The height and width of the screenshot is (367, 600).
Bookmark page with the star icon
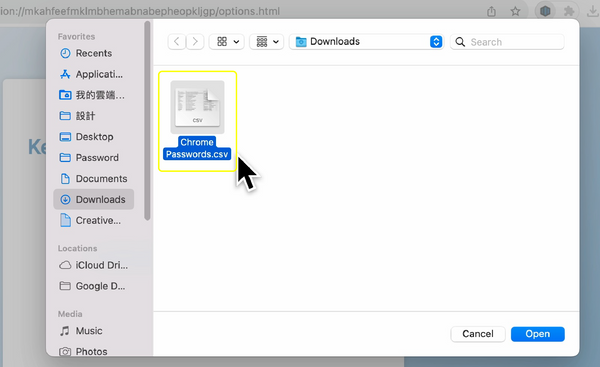(x=515, y=11)
